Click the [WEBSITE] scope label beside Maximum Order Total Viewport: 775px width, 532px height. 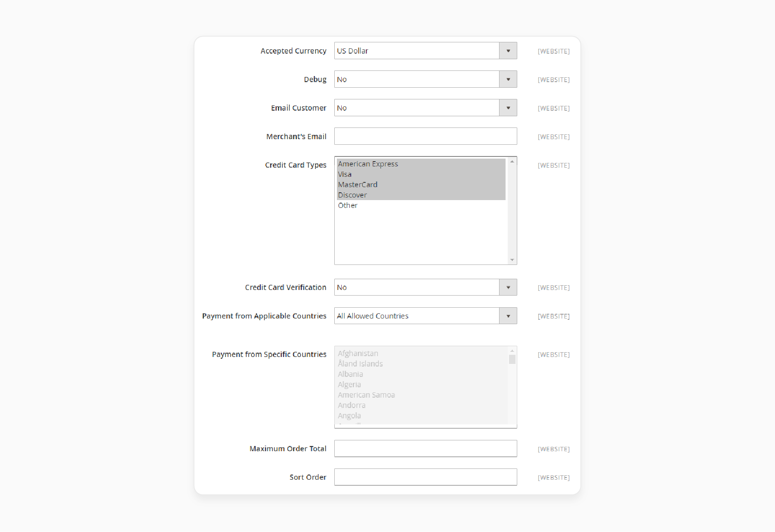[x=554, y=449]
